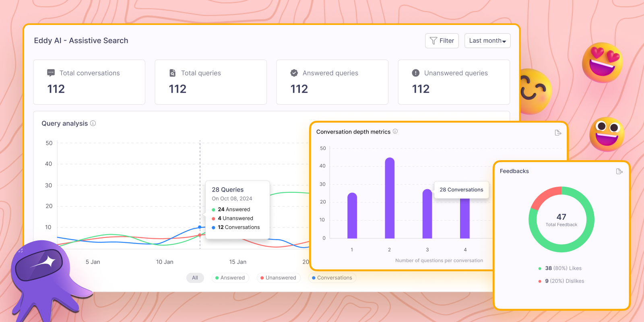The width and height of the screenshot is (644, 322).
Task: Select the All chart filter pill
Action: (195, 278)
